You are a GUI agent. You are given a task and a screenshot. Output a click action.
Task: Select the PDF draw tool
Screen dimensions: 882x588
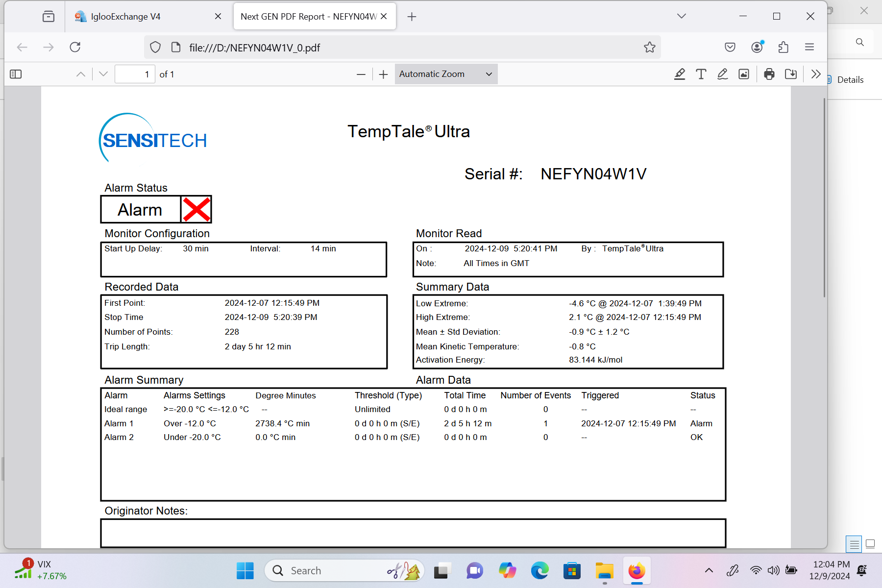pos(722,74)
